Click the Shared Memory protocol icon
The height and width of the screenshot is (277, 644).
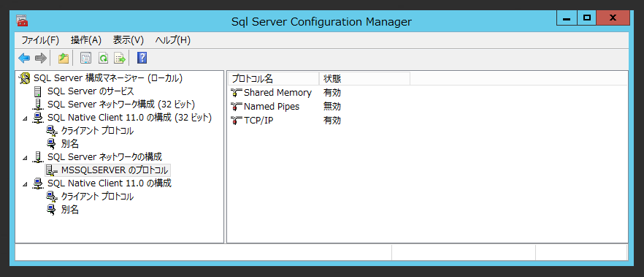click(x=236, y=93)
